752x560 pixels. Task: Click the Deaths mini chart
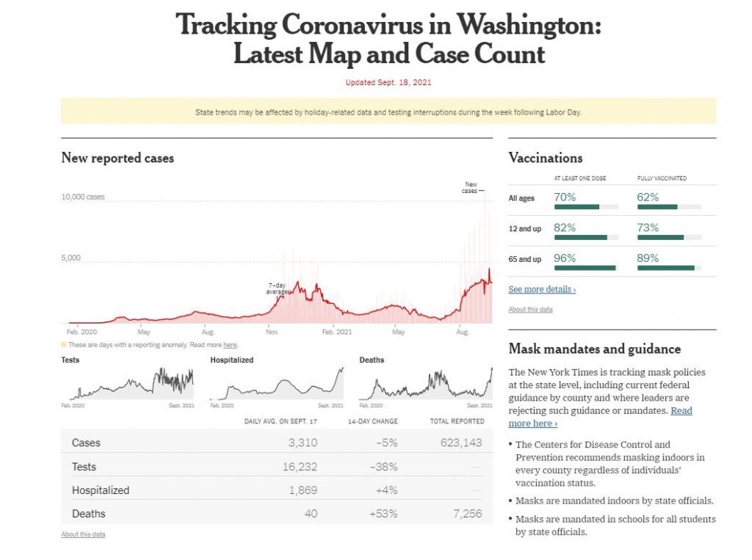426,383
